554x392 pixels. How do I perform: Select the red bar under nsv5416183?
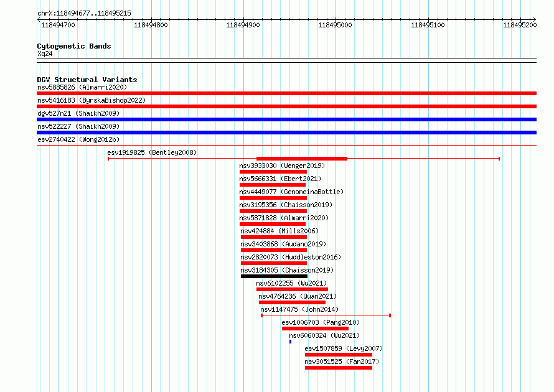click(x=286, y=106)
